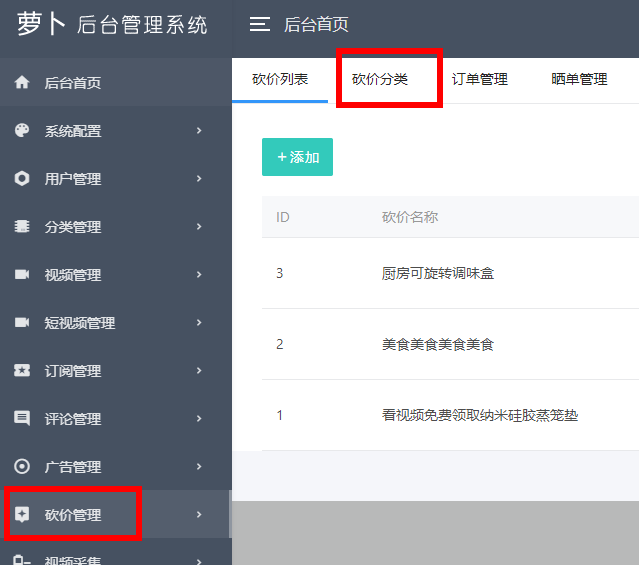
Task: Expand the 分类管理 chevron
Action: 199,226
